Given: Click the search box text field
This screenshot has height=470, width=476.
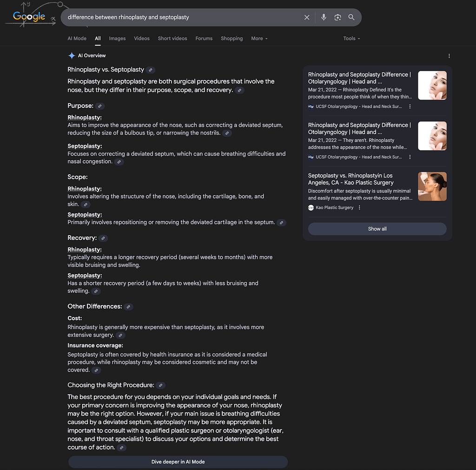Looking at the screenshot, I should click(182, 17).
